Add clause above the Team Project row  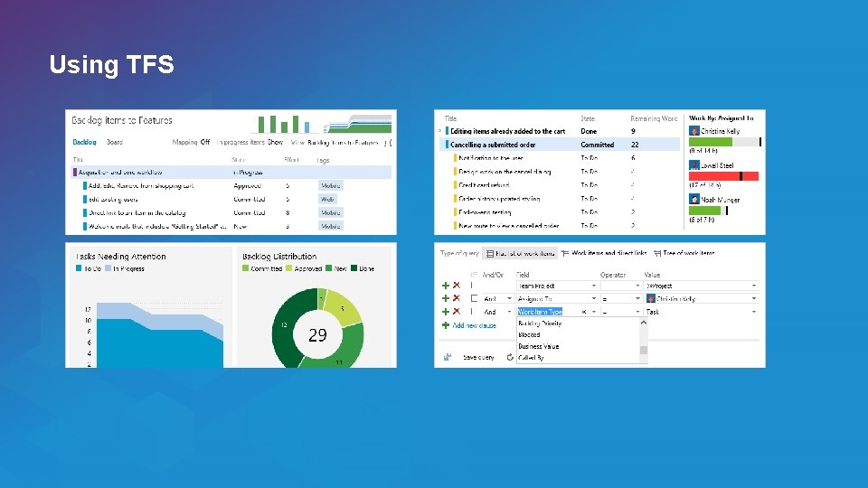(446, 286)
